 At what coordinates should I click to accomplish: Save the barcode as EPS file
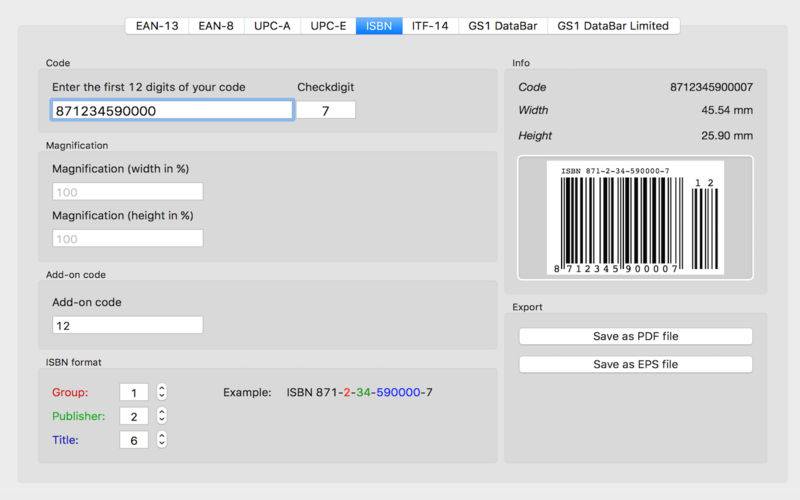[636, 364]
